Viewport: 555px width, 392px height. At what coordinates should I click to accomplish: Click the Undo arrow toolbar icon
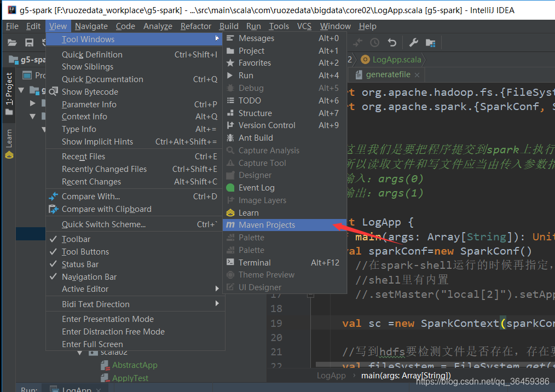(392, 43)
